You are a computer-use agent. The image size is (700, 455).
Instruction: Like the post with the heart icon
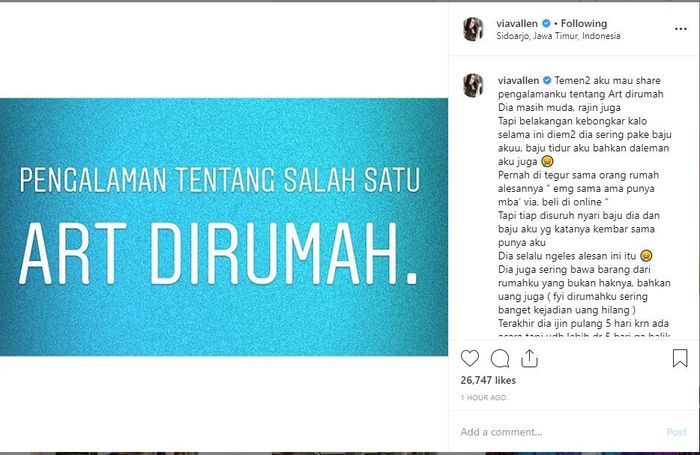pyautogui.click(x=470, y=358)
